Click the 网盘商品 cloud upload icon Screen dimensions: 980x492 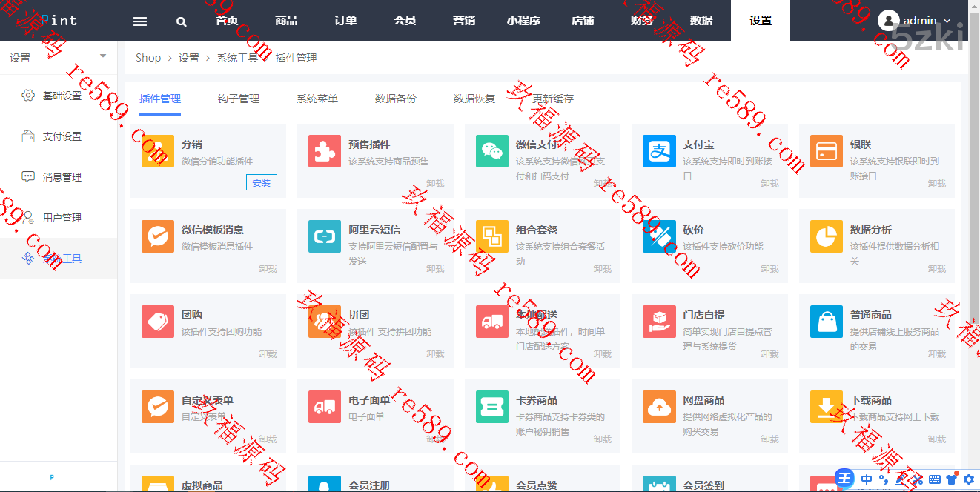coord(659,407)
